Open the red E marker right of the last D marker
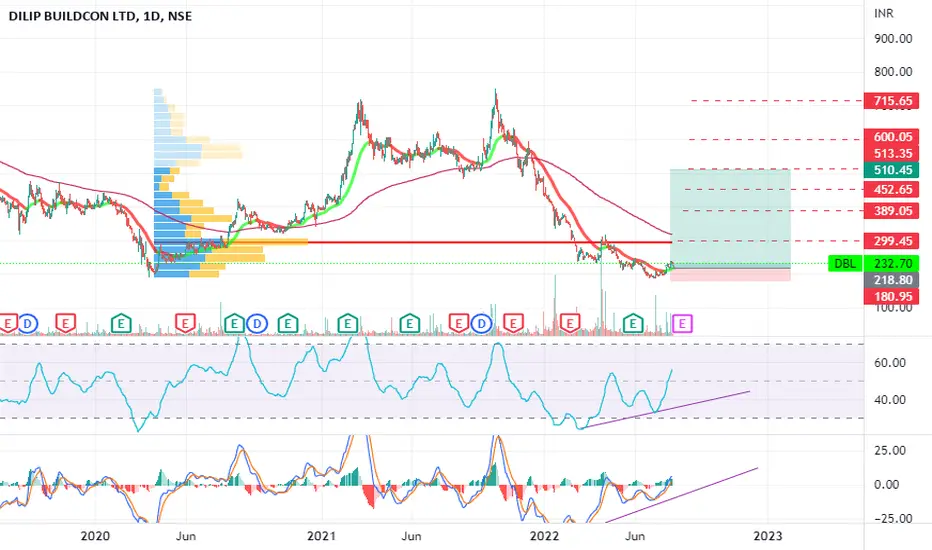The width and height of the screenshot is (932, 550). (513, 324)
